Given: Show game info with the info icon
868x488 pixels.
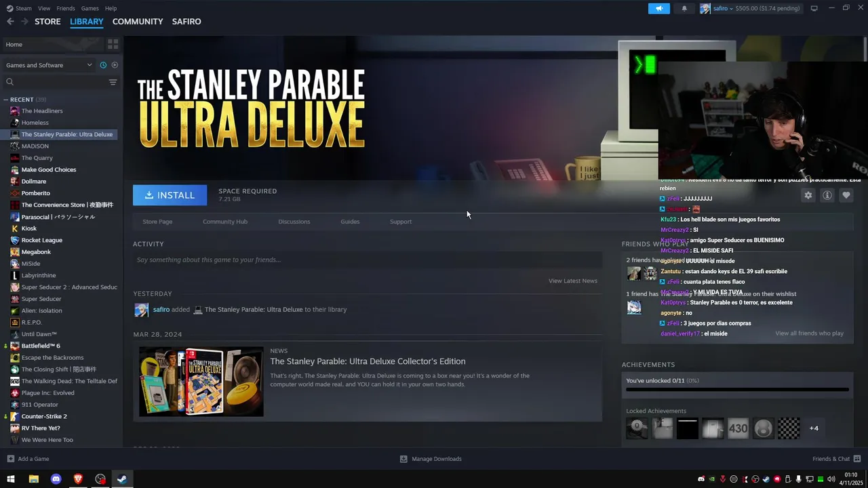Looking at the screenshot, I should click(827, 195).
